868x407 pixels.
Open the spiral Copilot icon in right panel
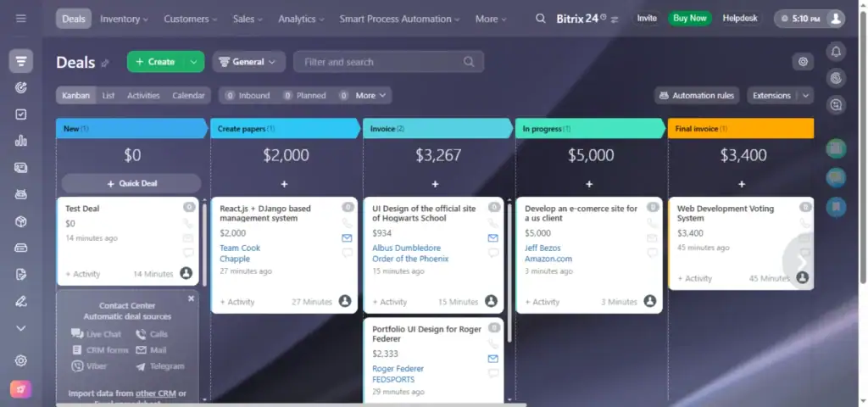[x=837, y=78]
